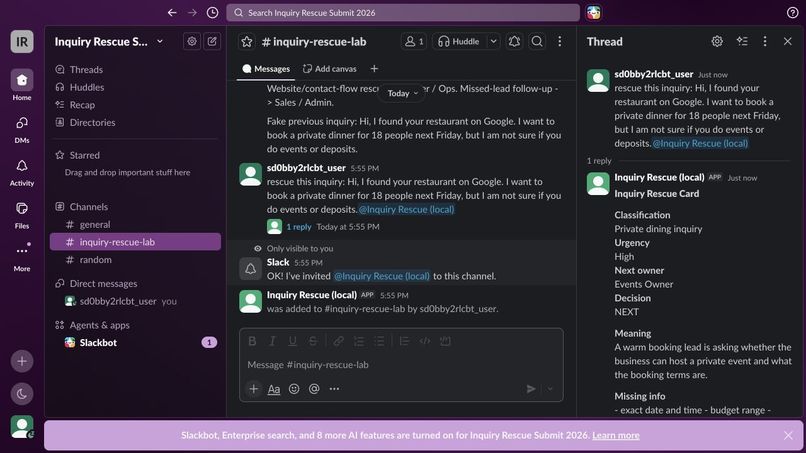Go back in history with the left arrow

172,12
